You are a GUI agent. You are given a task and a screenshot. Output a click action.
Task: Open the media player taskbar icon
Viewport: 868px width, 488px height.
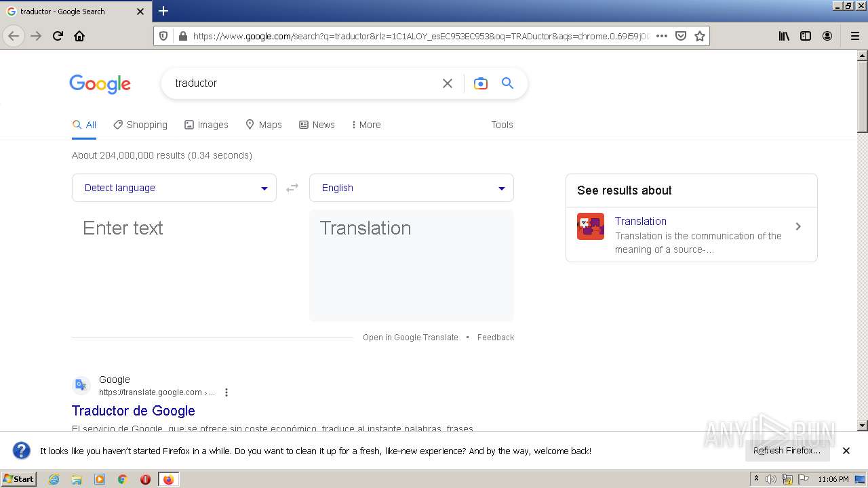[100, 479]
